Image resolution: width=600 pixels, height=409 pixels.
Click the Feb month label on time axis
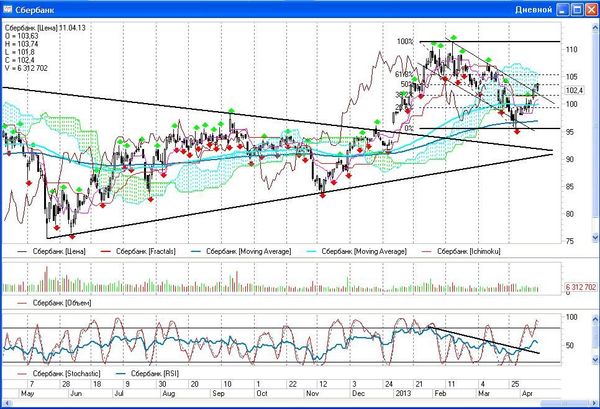[440, 393]
